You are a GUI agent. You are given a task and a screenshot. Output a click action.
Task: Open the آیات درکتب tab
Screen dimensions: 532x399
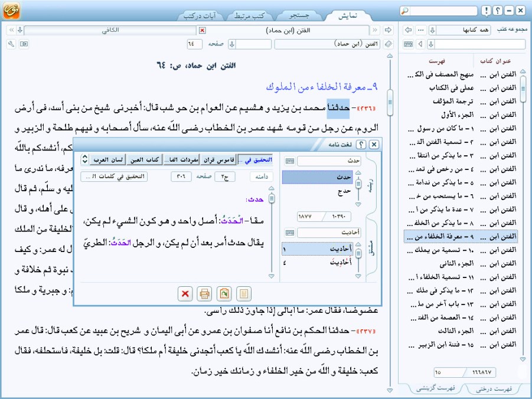pos(200,15)
